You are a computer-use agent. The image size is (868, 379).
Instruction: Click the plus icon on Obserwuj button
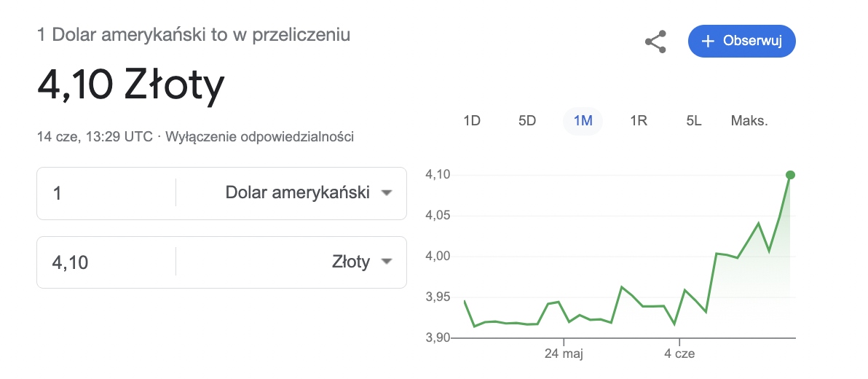[708, 41]
